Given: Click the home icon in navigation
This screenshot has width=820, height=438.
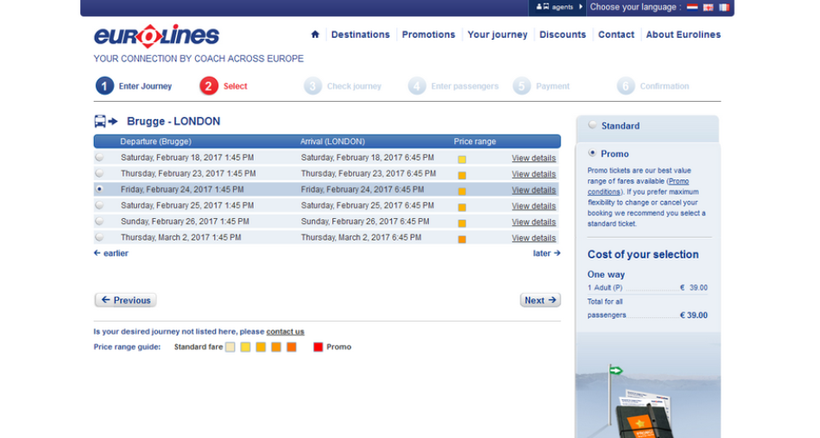Looking at the screenshot, I should click(315, 34).
